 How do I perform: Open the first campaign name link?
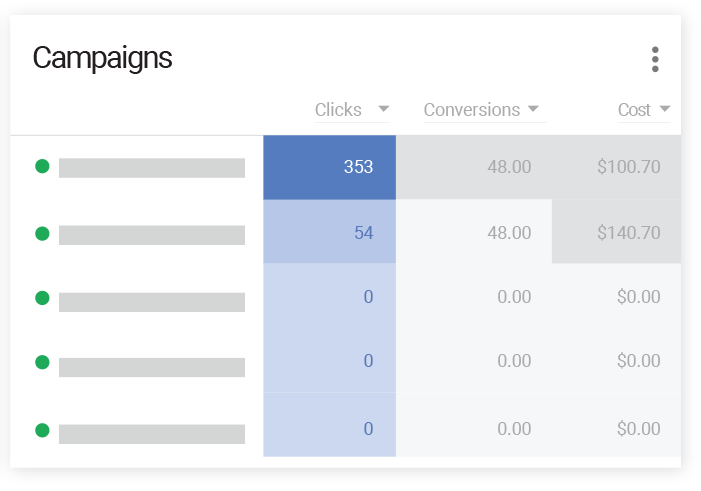pyautogui.click(x=152, y=168)
